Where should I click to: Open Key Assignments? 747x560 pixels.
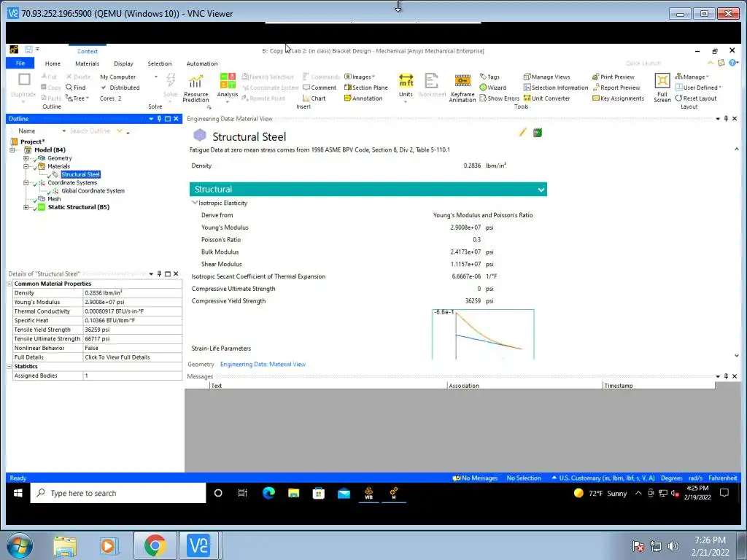618,98
